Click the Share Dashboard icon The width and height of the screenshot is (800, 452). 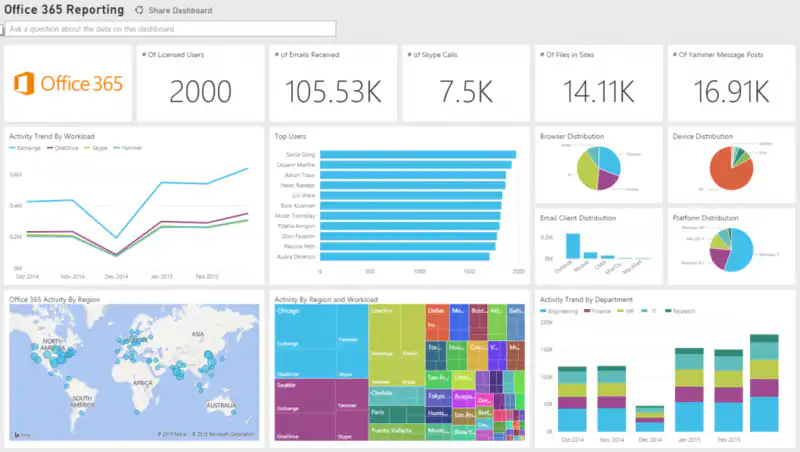(x=139, y=10)
